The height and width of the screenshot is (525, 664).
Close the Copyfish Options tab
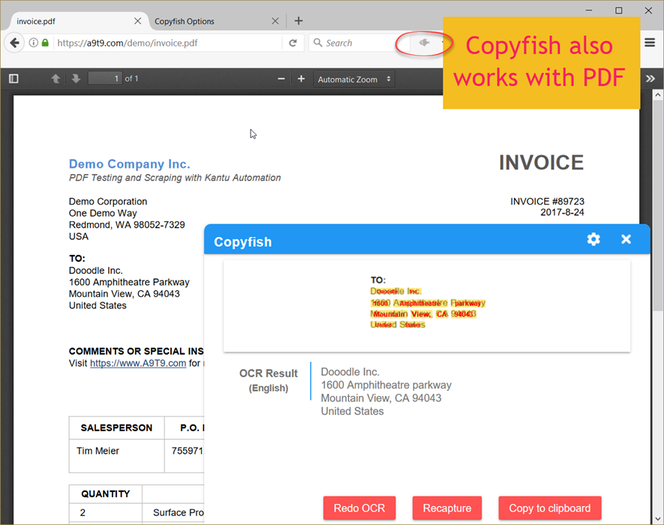click(275, 21)
